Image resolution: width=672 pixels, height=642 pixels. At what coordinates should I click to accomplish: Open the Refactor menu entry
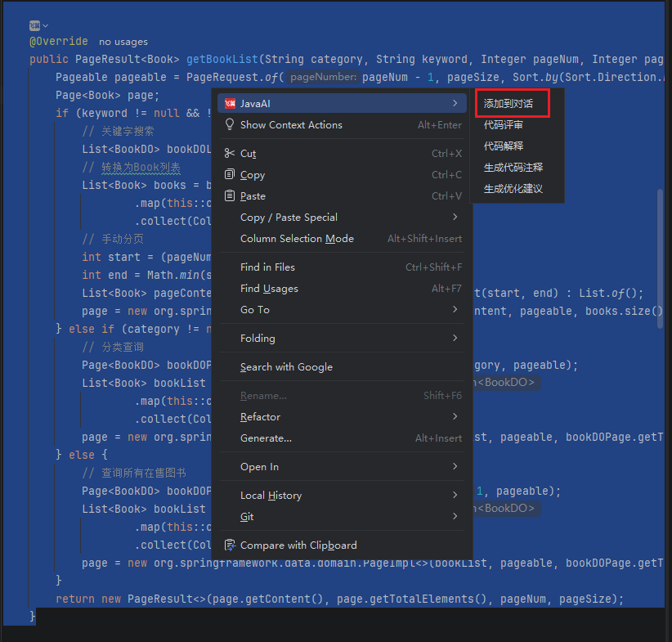pos(342,417)
